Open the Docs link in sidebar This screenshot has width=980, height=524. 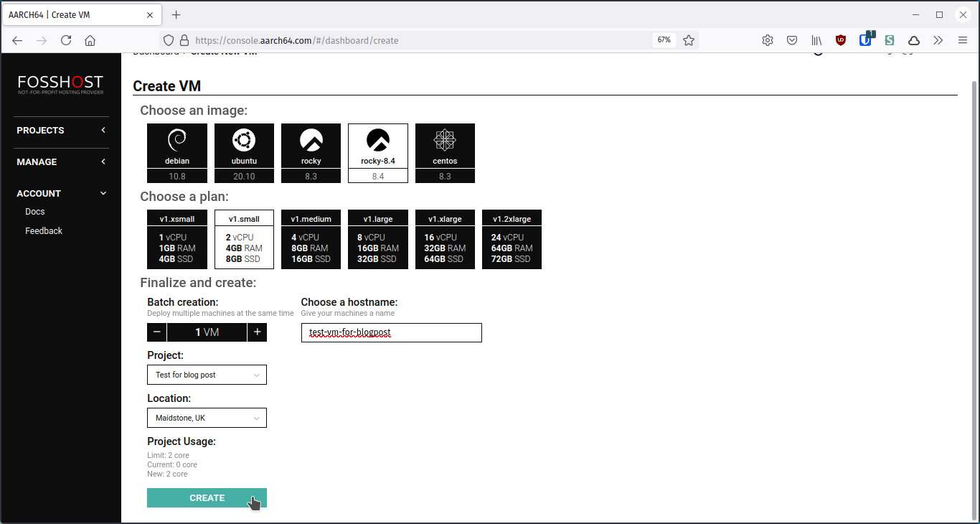point(35,212)
